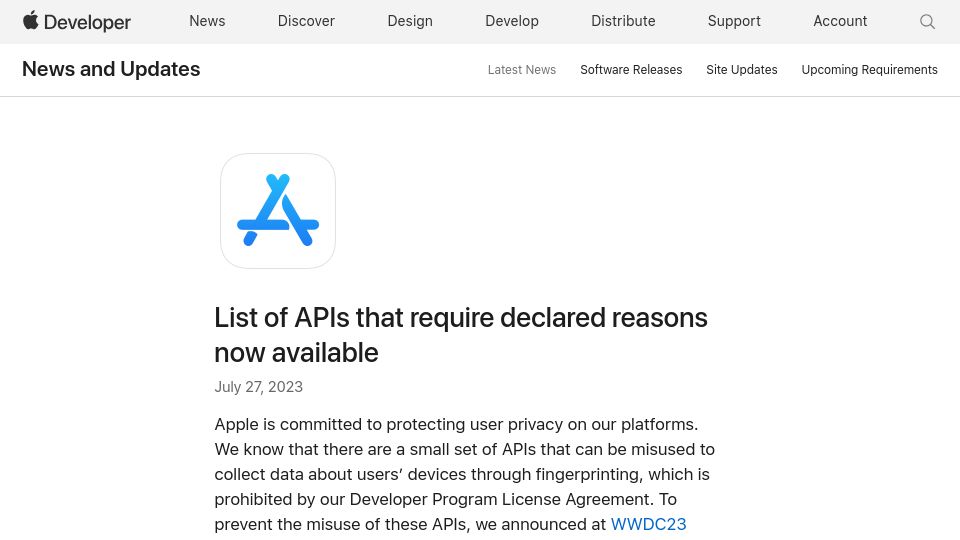Select the Latest News tab
The height and width of the screenshot is (540, 960).
click(522, 70)
